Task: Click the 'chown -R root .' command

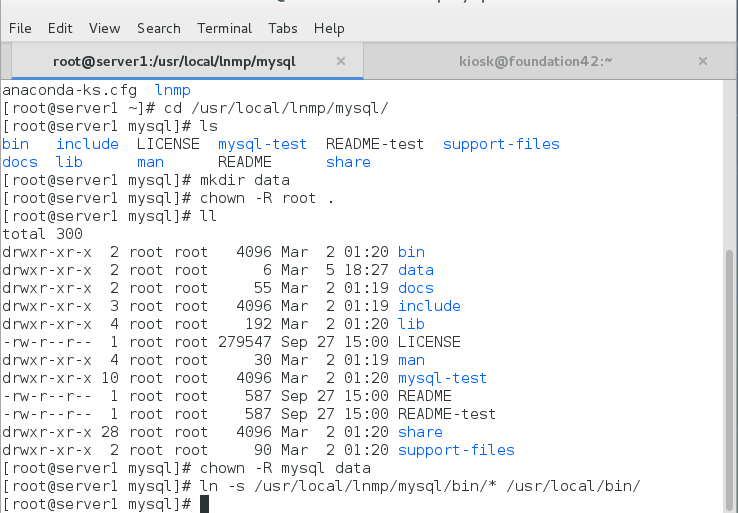Action: click(267, 198)
